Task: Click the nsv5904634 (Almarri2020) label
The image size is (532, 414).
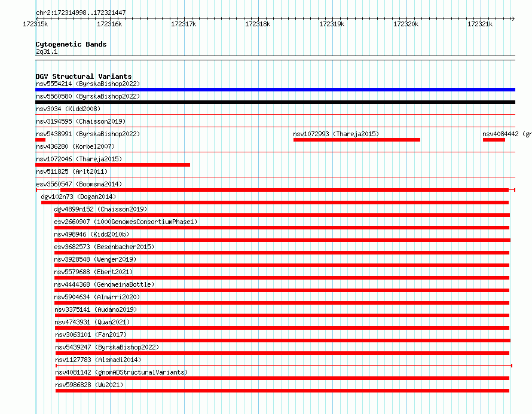Action: [97, 297]
